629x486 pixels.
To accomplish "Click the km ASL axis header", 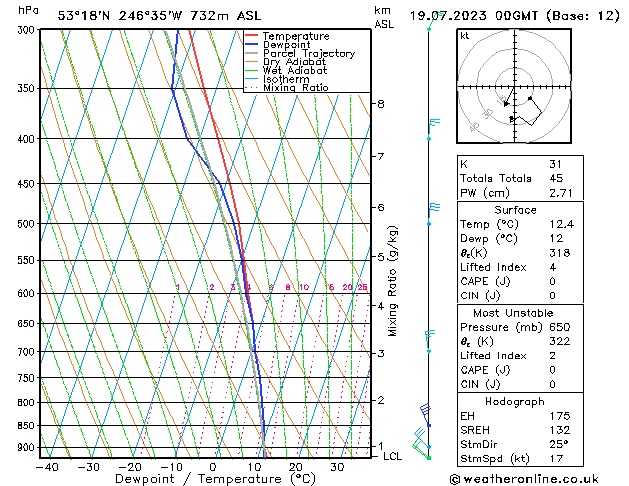I will pos(384,17).
